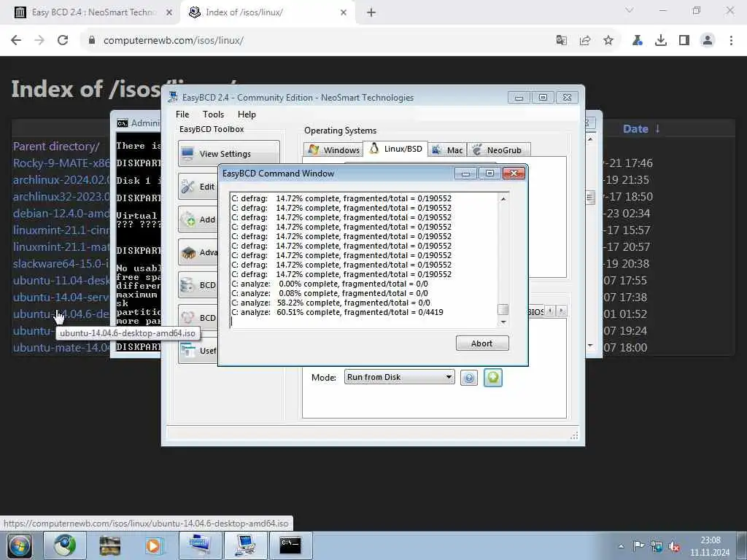Click the green add entry button

coord(492,378)
